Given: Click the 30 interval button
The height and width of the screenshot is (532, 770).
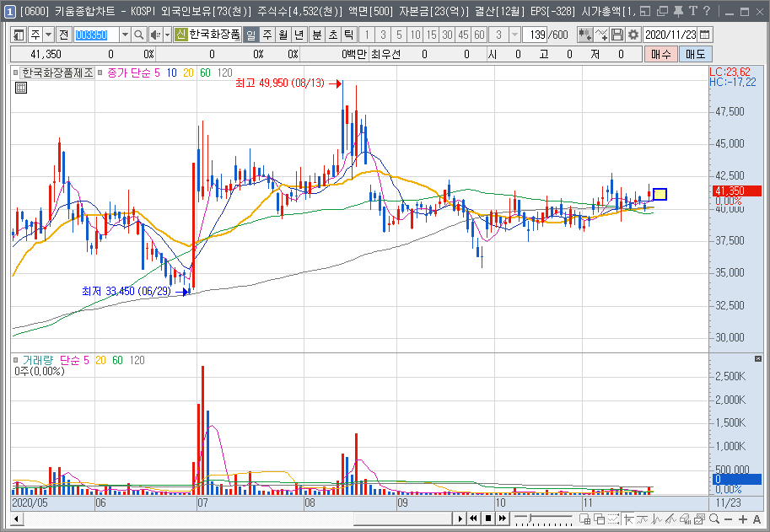Looking at the screenshot, I should coord(447,35).
